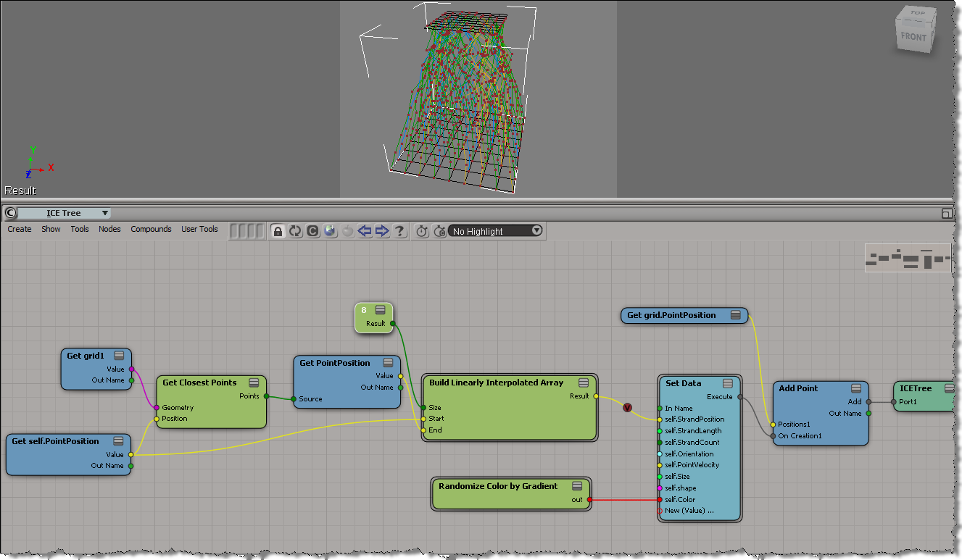Toggle the lock icon in ICE Tree toolbar
This screenshot has width=962, height=560.
tap(278, 231)
